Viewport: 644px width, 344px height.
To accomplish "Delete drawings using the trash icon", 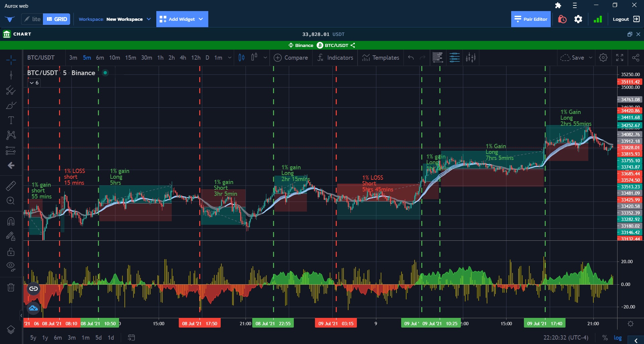I will tap(11, 287).
